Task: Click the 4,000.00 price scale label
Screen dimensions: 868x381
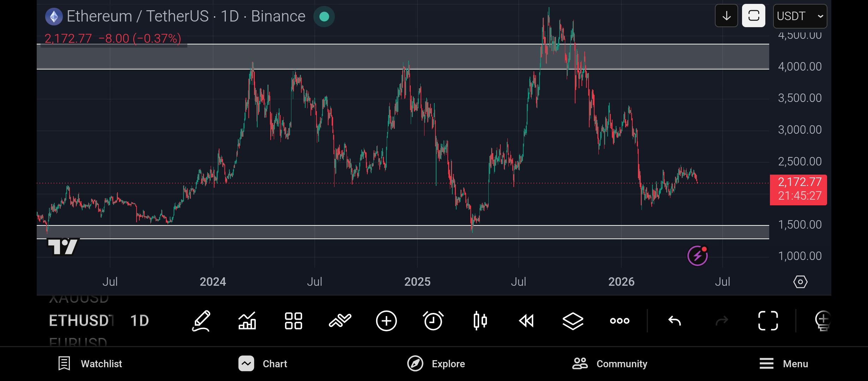Action: coord(800,67)
